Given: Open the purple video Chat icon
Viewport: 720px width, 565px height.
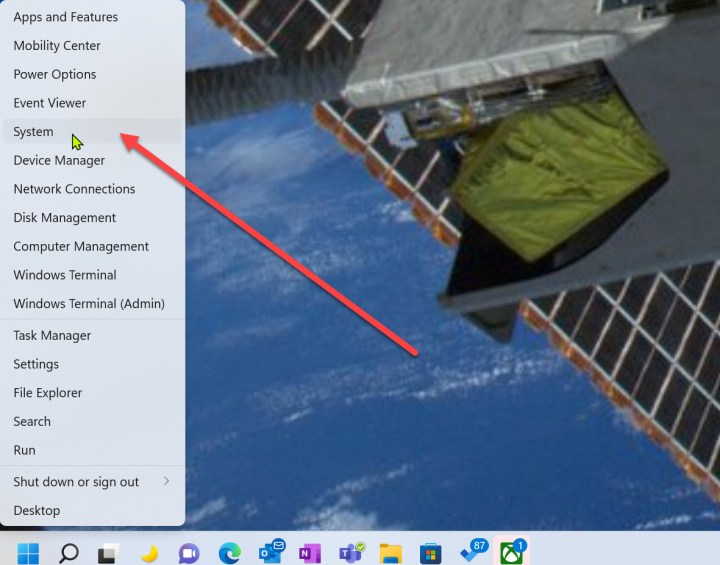Looking at the screenshot, I should (x=189, y=552).
